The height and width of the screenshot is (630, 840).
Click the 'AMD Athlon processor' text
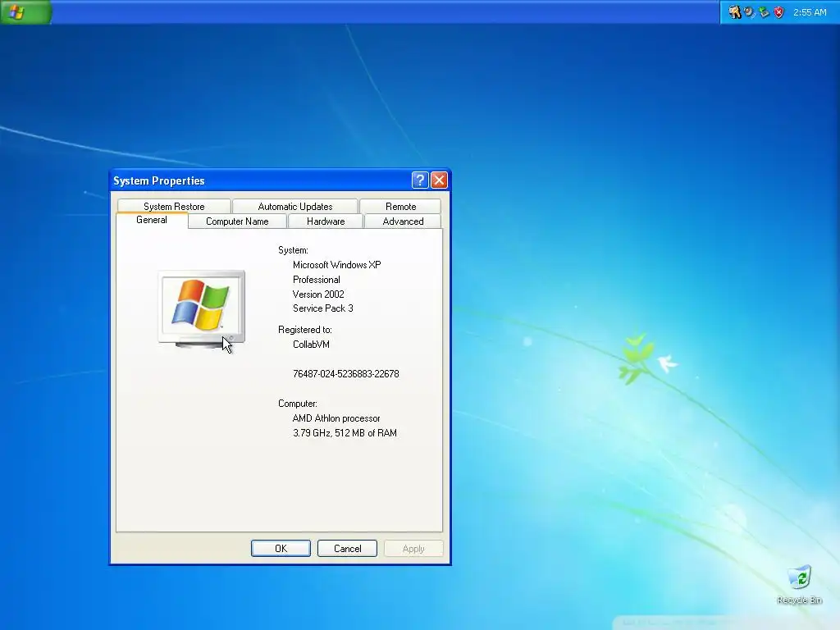[336, 418]
